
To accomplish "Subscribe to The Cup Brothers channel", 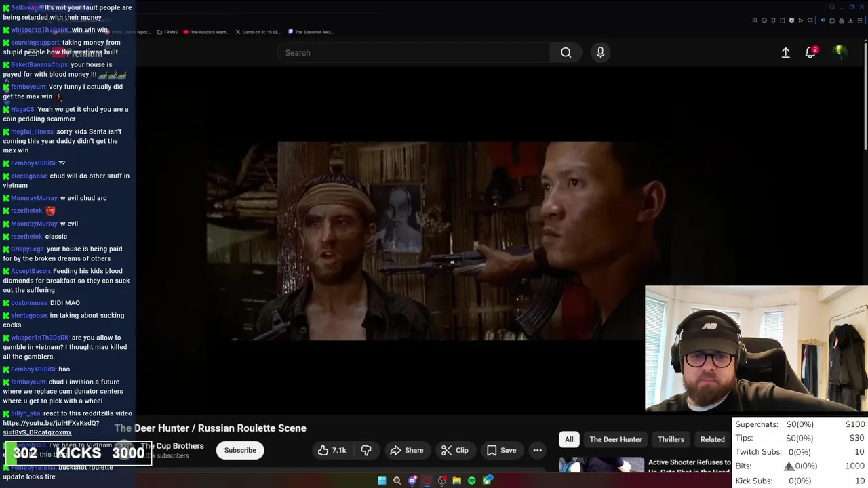I will coord(240,450).
